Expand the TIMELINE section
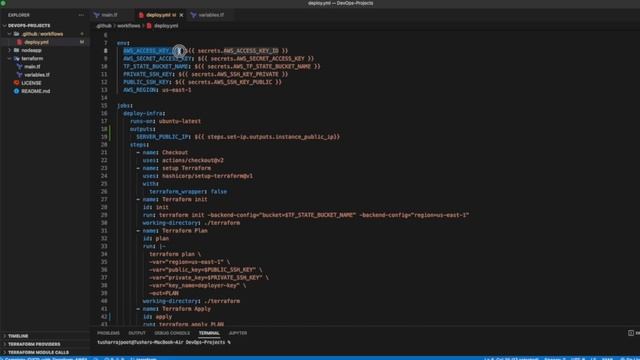Image resolution: width=640 pixels, height=360 pixels. 18,336
